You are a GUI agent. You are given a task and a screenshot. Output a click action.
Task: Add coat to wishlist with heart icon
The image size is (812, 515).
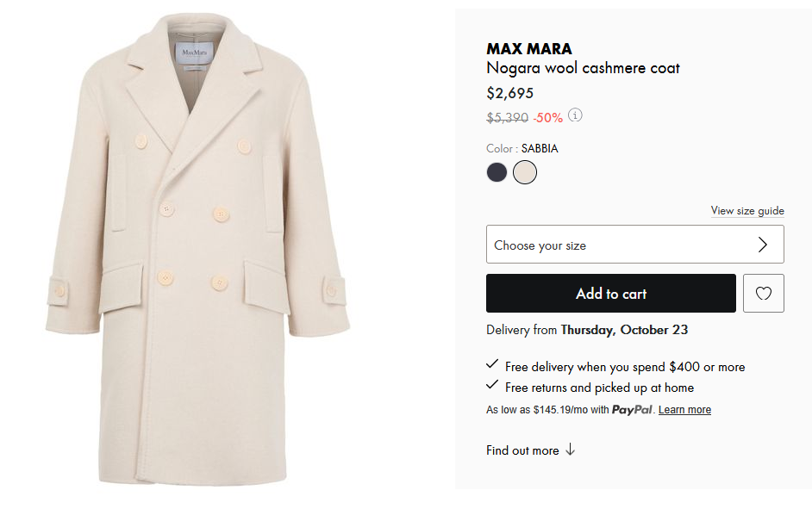click(x=763, y=294)
